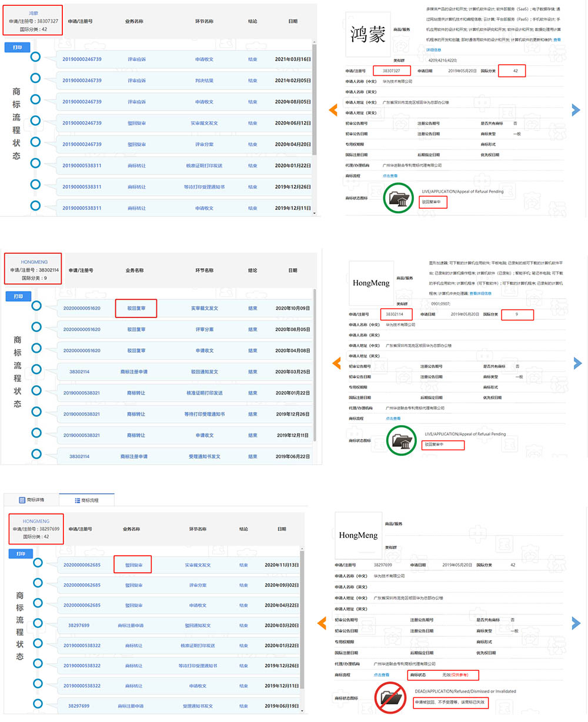
Task: Click right blue arrow on the 38297699 detail page
Action: (x=577, y=622)
